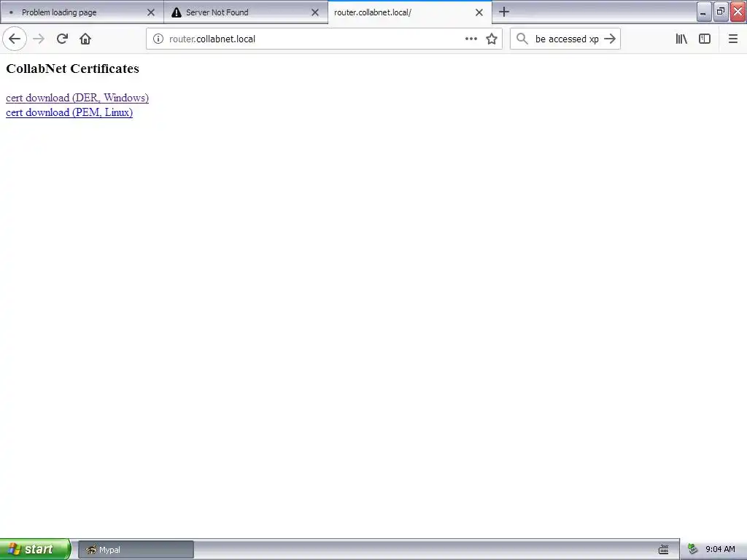This screenshot has height=560, width=747.
Task: Switch to the Server Not Found tab
Action: 246,12
